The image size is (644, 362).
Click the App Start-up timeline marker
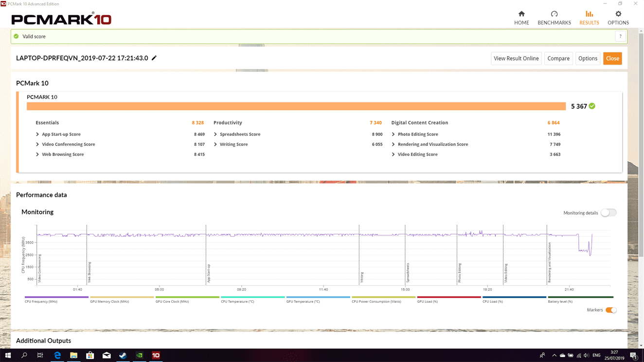click(x=209, y=273)
